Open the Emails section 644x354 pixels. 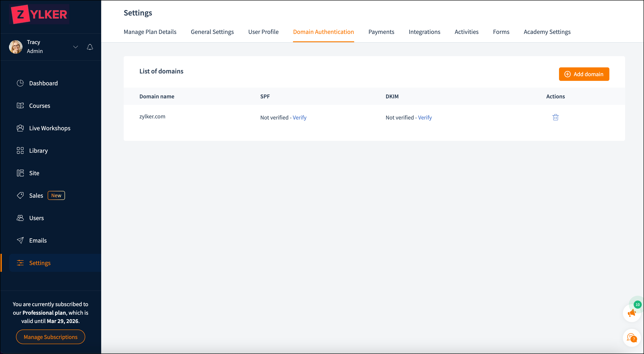[38, 240]
